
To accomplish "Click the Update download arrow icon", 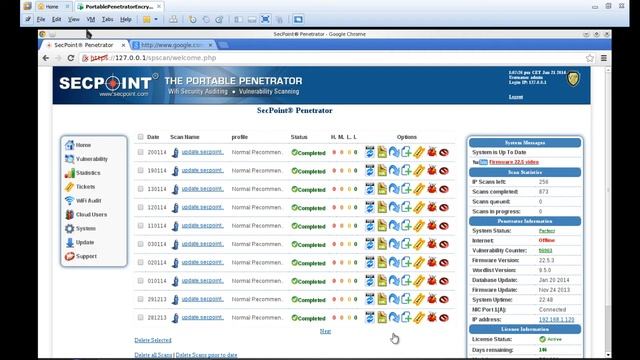I will [69, 242].
